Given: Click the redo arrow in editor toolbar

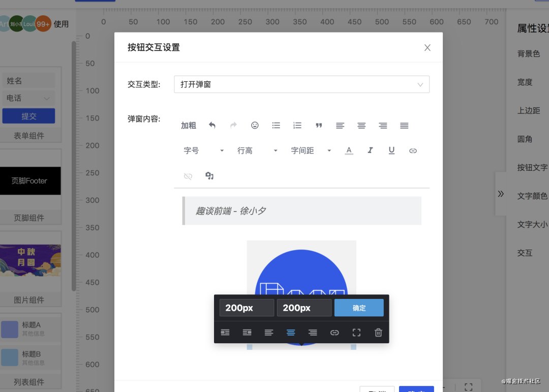Looking at the screenshot, I should [x=233, y=126].
